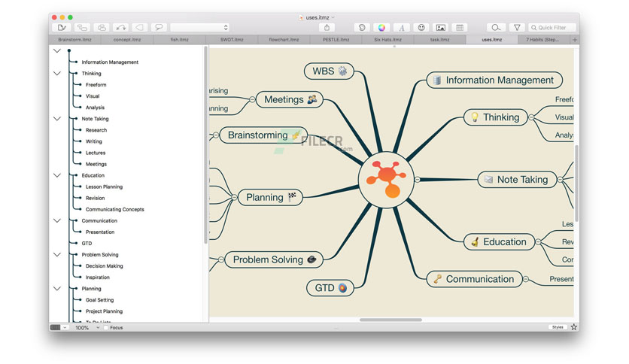Viewport: 629px width, 364px height.
Task: Open the shape style swirl toolbar icon
Action: click(362, 27)
